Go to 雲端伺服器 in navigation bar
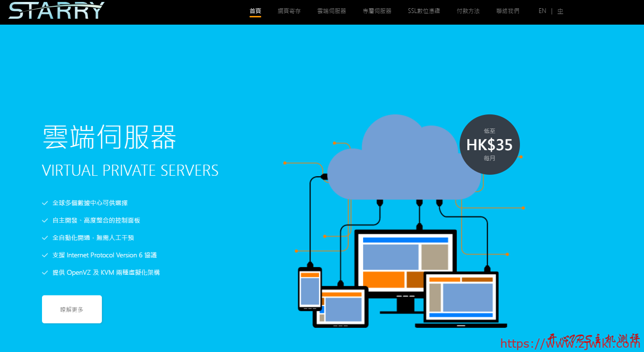644x352 pixels. coord(332,11)
